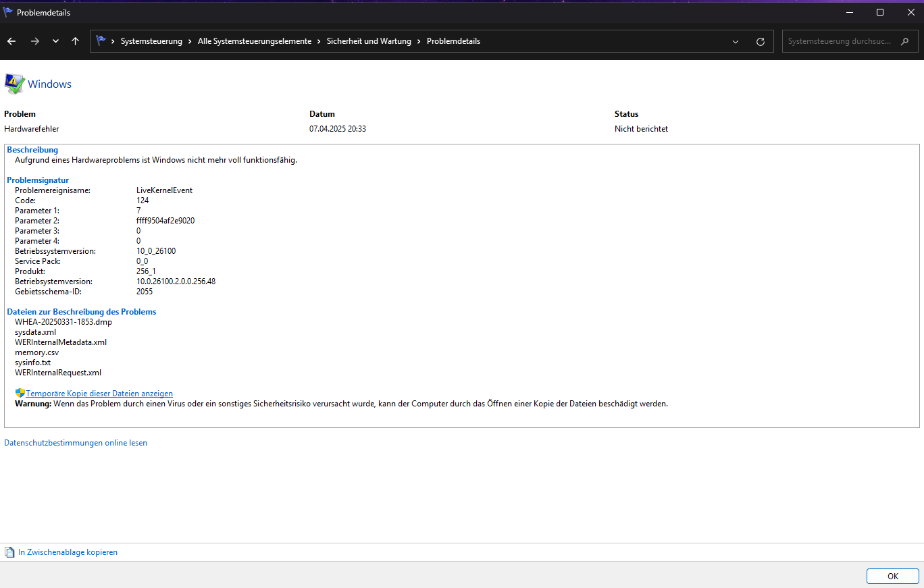This screenshot has width=924, height=588.
Task: Open Systemsteuerung breadcrumb
Action: coord(151,41)
